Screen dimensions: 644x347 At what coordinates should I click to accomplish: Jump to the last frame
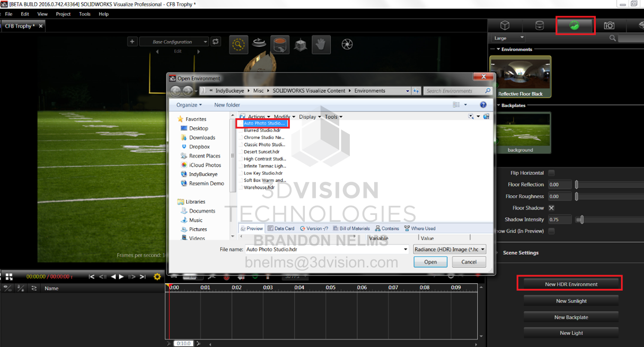tap(143, 277)
